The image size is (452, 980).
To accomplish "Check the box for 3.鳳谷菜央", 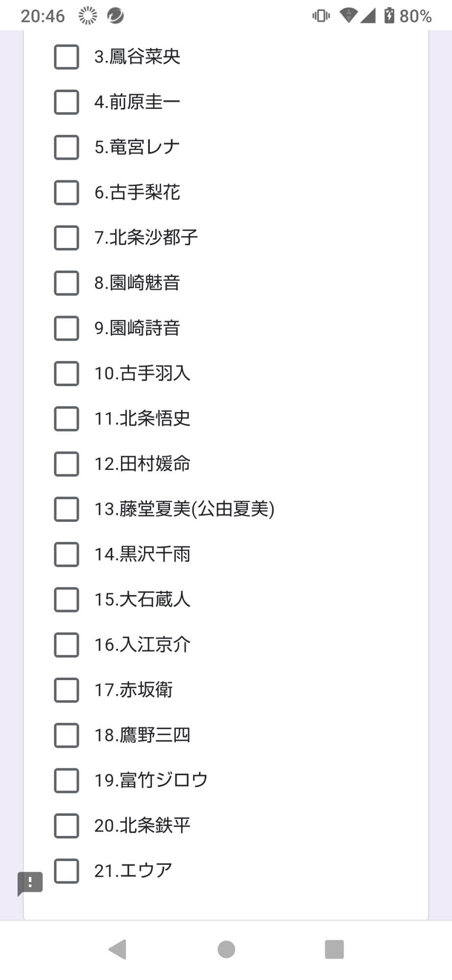I will pyautogui.click(x=67, y=57).
